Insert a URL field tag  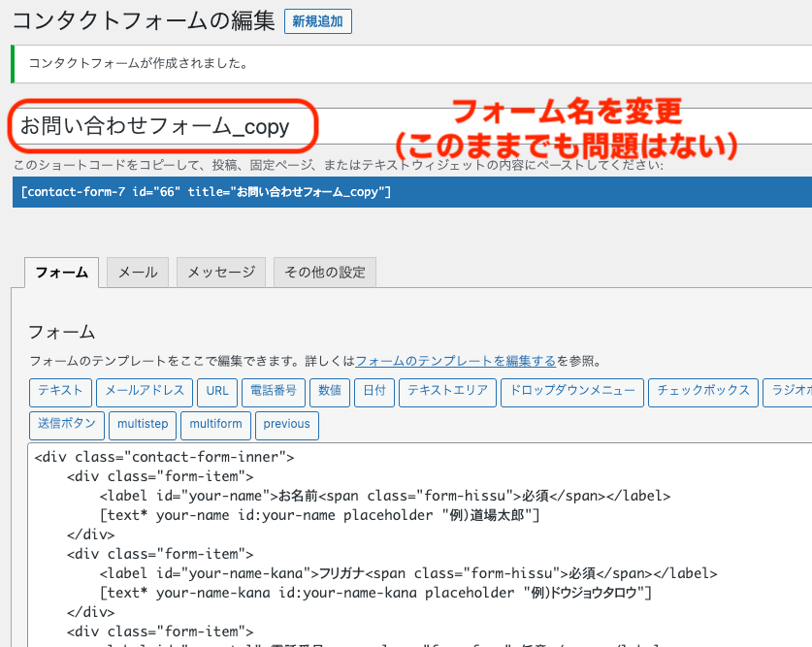point(217,392)
